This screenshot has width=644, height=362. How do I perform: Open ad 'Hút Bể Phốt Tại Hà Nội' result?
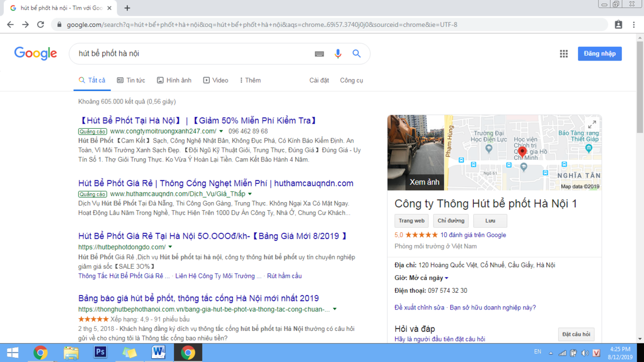pos(198,121)
